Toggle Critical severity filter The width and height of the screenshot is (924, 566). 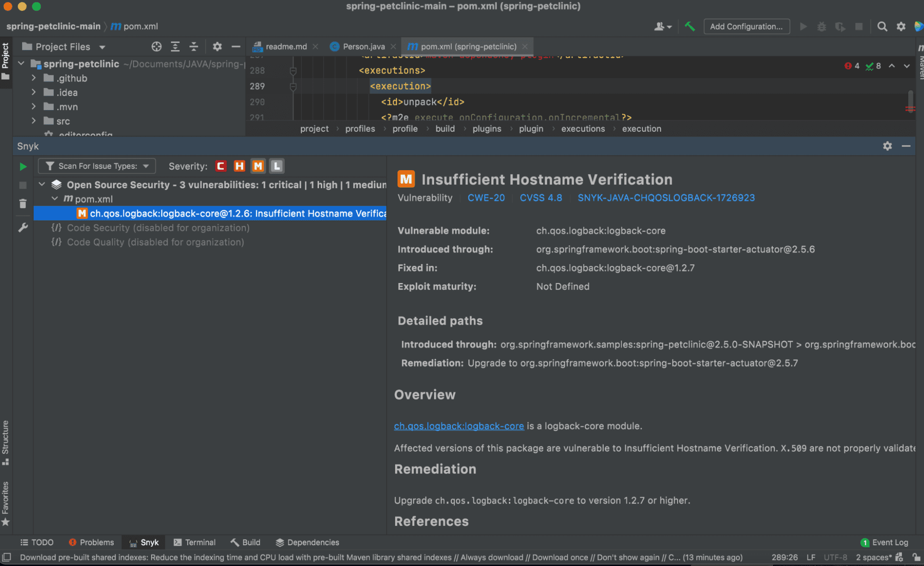click(x=220, y=166)
